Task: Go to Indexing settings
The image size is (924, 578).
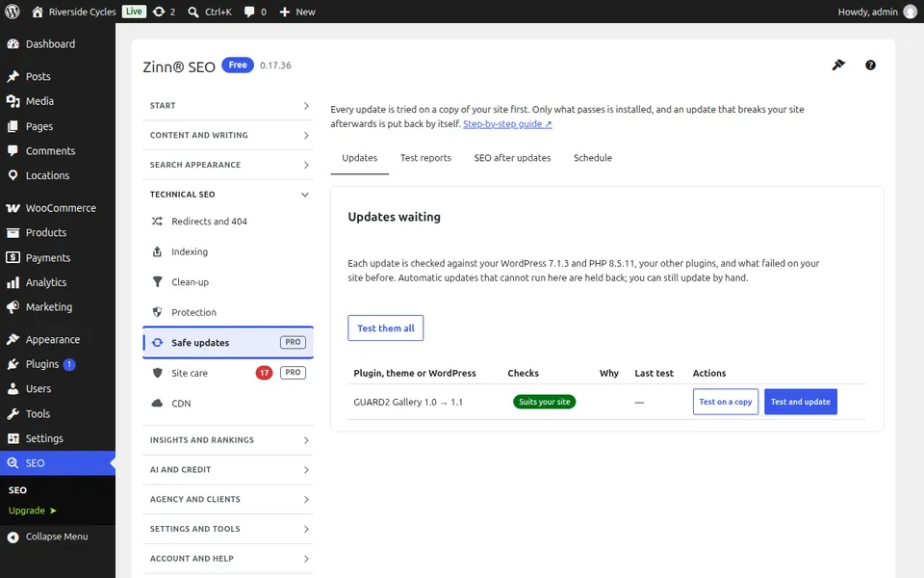Action: pos(228,251)
